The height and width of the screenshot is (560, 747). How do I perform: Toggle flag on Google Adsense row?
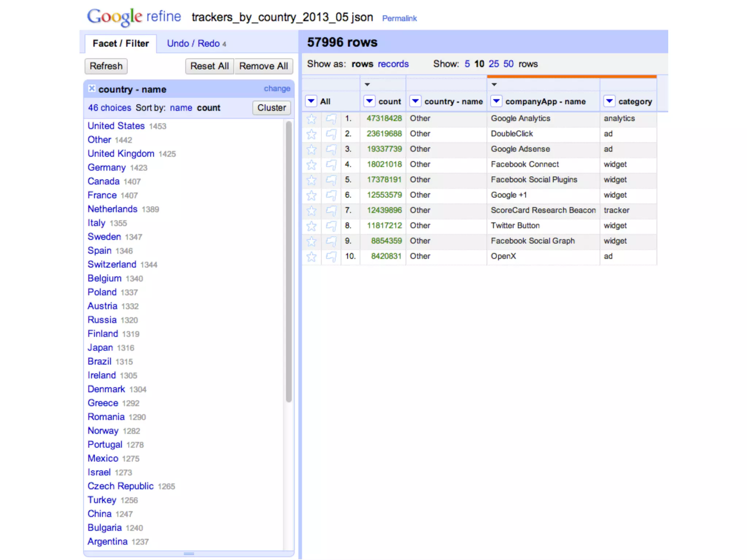click(331, 149)
